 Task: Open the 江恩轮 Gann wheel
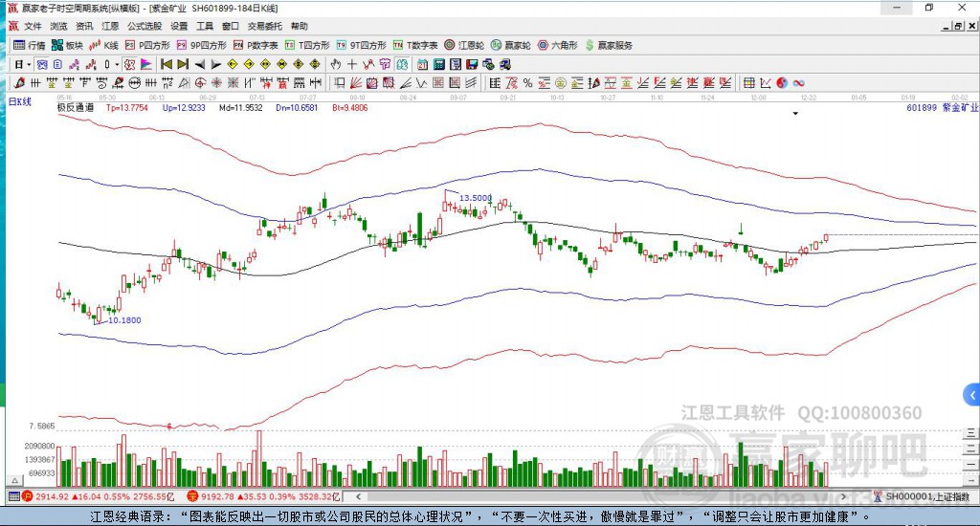pyautogui.click(x=464, y=45)
